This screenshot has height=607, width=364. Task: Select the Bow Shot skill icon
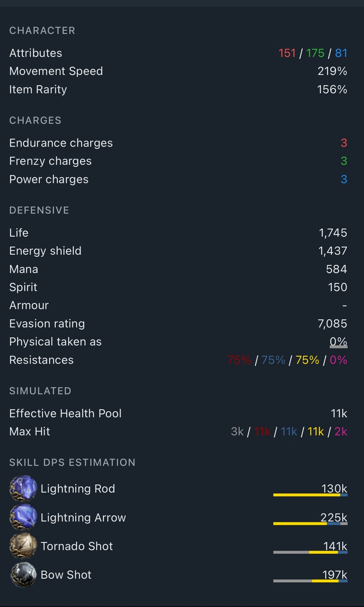tap(23, 574)
